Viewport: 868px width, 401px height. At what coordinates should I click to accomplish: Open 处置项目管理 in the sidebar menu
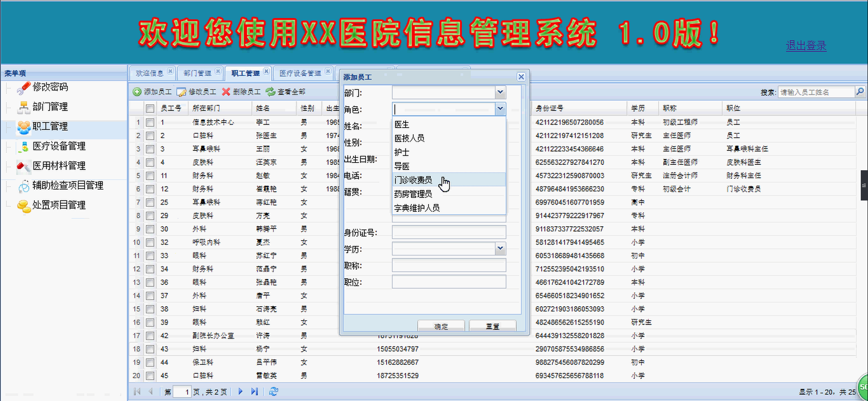click(x=59, y=205)
